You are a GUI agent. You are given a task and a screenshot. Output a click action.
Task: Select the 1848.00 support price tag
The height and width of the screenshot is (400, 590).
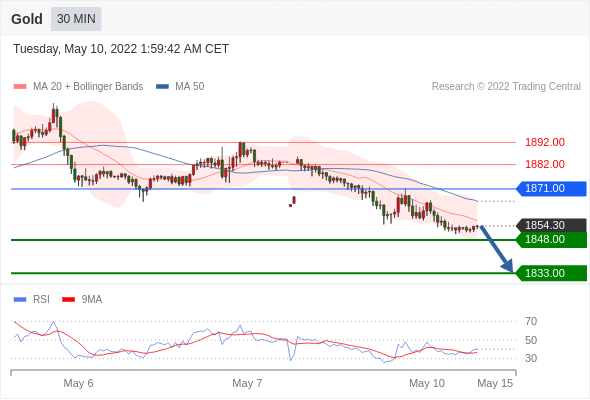click(x=551, y=240)
